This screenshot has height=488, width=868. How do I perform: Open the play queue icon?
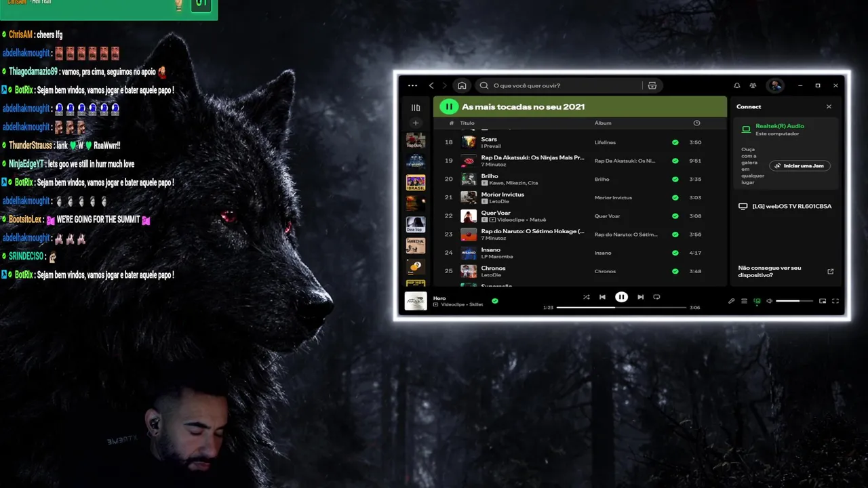[744, 301]
